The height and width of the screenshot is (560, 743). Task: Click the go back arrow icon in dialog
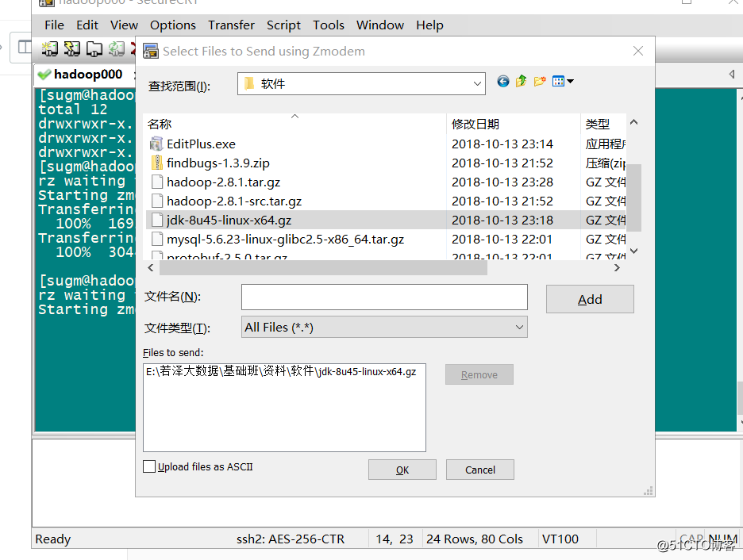point(503,82)
